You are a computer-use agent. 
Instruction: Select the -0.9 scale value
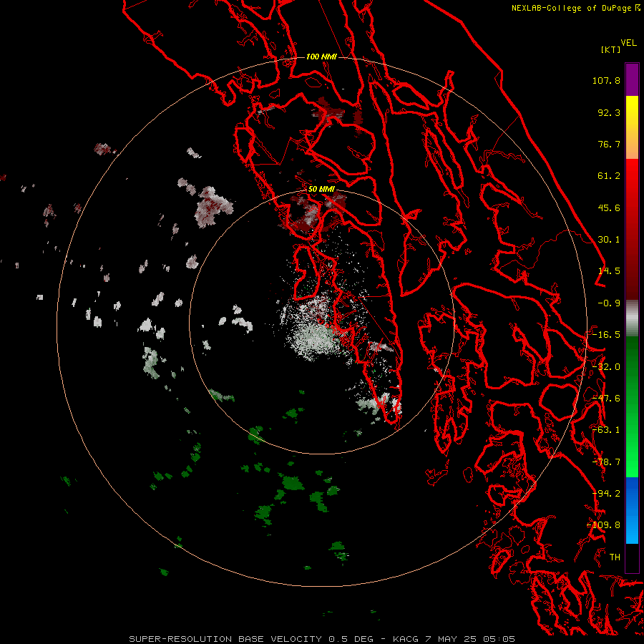[609, 303]
